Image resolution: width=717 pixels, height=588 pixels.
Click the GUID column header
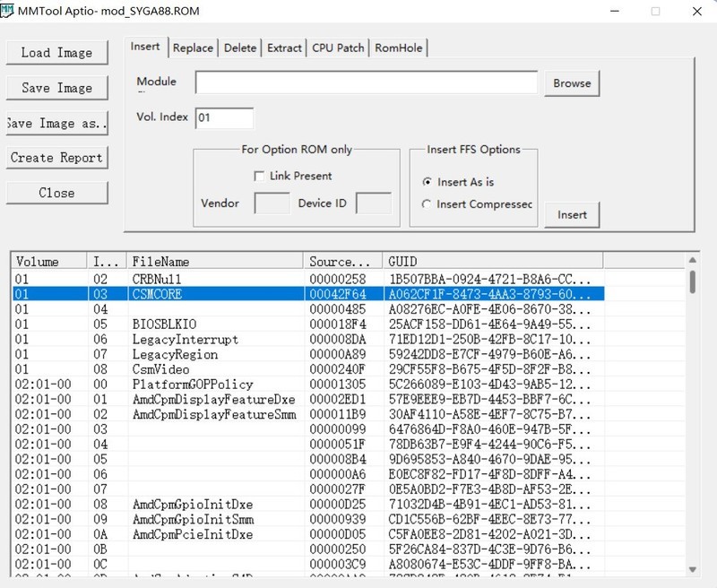(493, 262)
